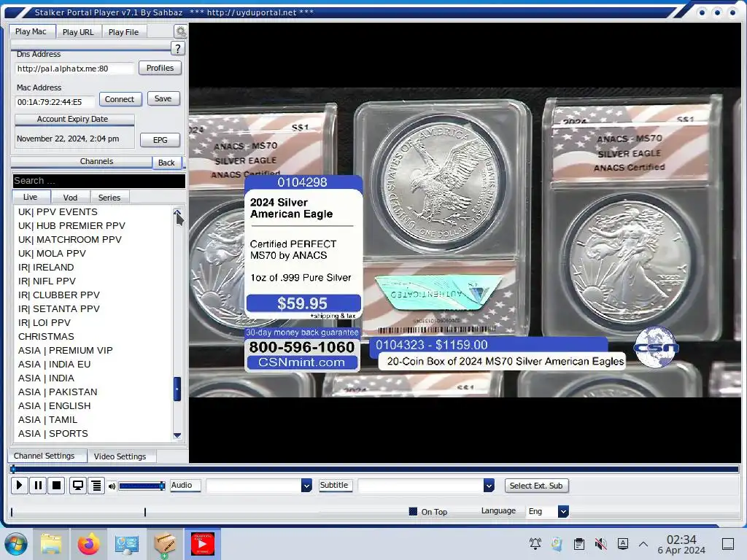Select the IR| IRELAND category
This screenshot has height=560, width=747.
[x=46, y=267]
